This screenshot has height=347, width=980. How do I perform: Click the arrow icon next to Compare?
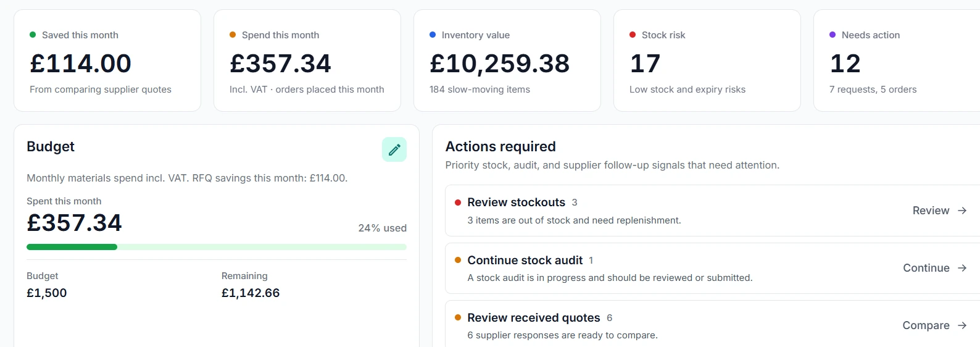[x=962, y=325]
